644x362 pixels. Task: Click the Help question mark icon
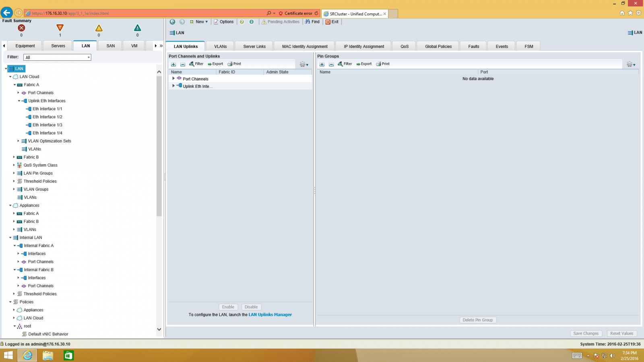click(242, 22)
